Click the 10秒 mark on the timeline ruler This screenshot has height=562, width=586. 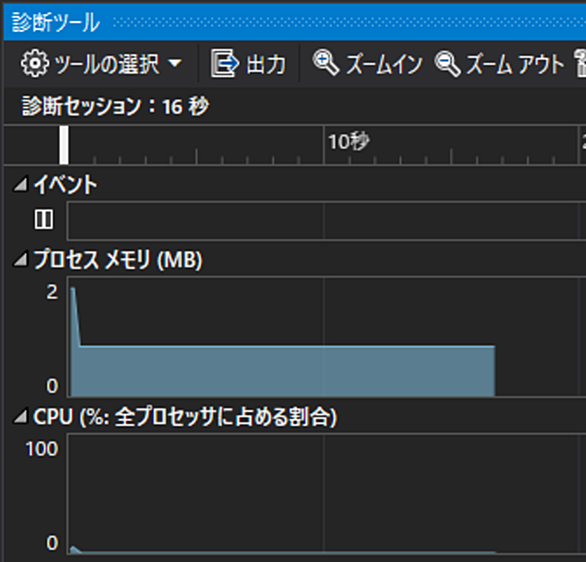(349, 142)
